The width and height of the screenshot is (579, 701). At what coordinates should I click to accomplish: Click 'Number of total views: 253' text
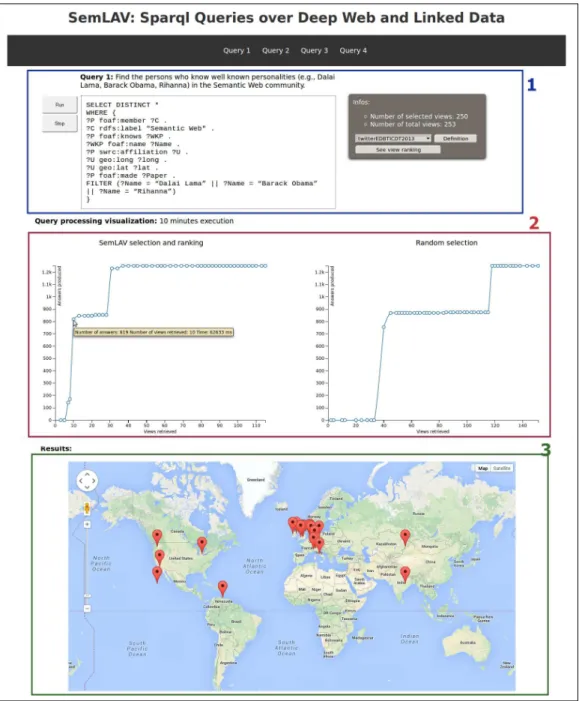(x=413, y=124)
